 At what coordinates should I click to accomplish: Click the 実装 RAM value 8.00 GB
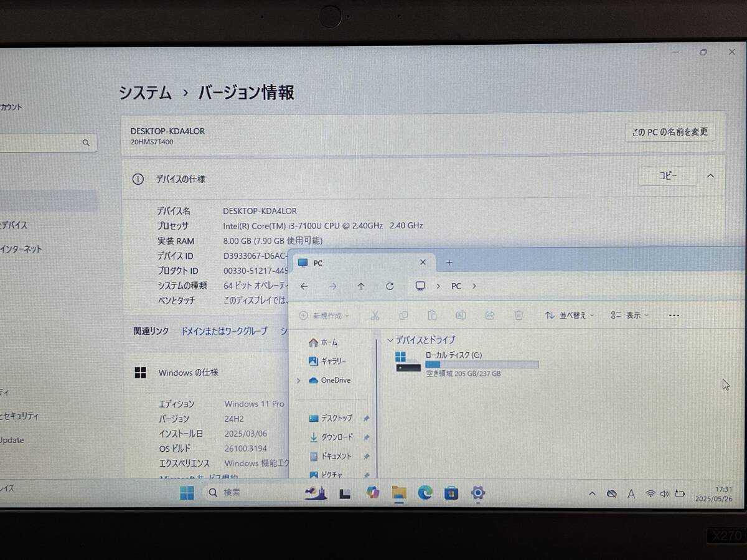point(273,241)
